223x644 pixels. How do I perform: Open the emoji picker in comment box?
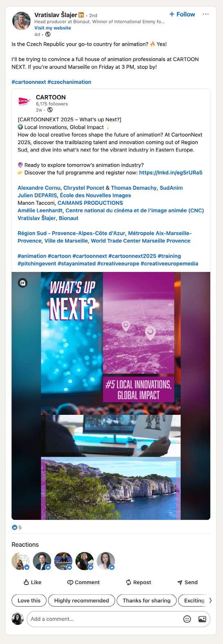(x=187, y=619)
